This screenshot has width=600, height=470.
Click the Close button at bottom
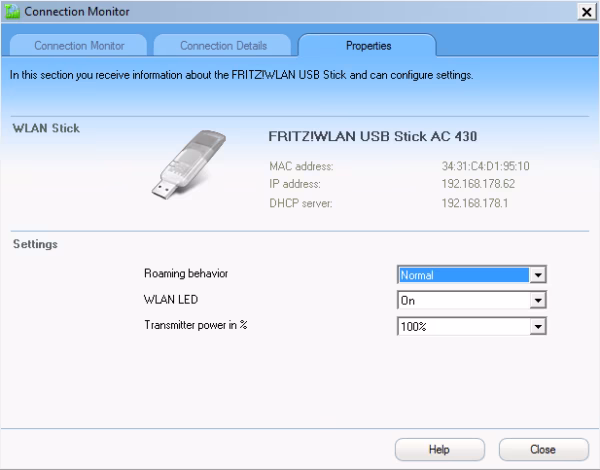pyautogui.click(x=543, y=449)
